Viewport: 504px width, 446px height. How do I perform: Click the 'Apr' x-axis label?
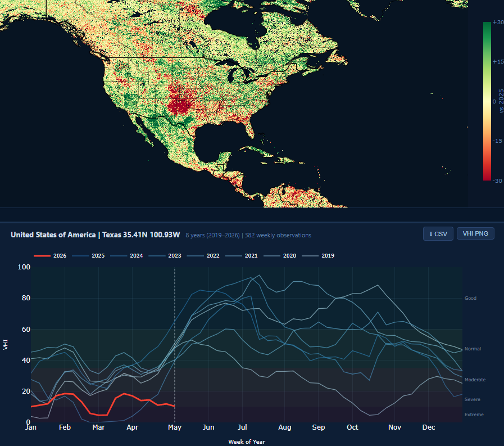click(132, 427)
